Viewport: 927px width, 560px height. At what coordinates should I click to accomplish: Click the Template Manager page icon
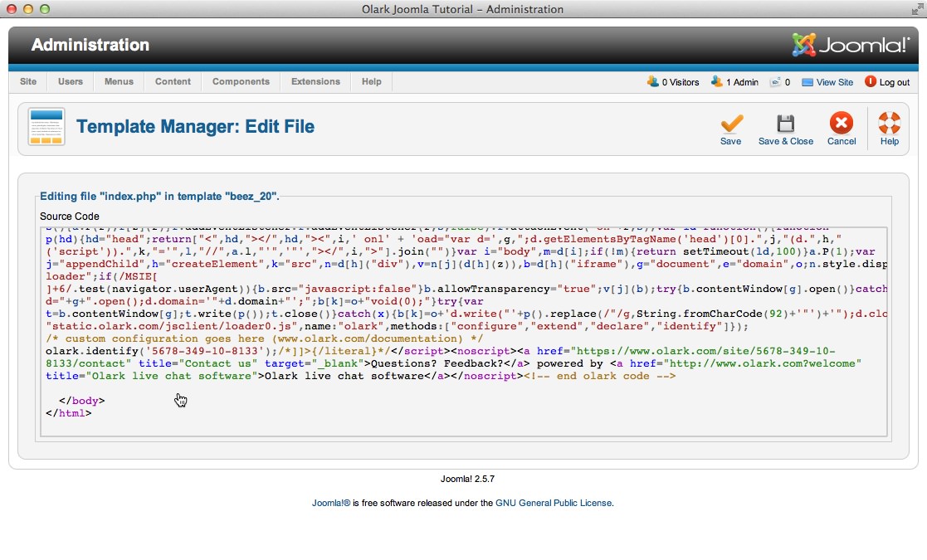46,126
